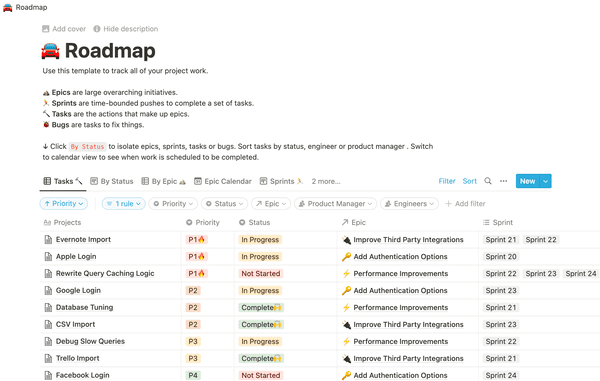600x381 pixels.
Task: Switch to the By Epic tab
Action: (x=164, y=181)
